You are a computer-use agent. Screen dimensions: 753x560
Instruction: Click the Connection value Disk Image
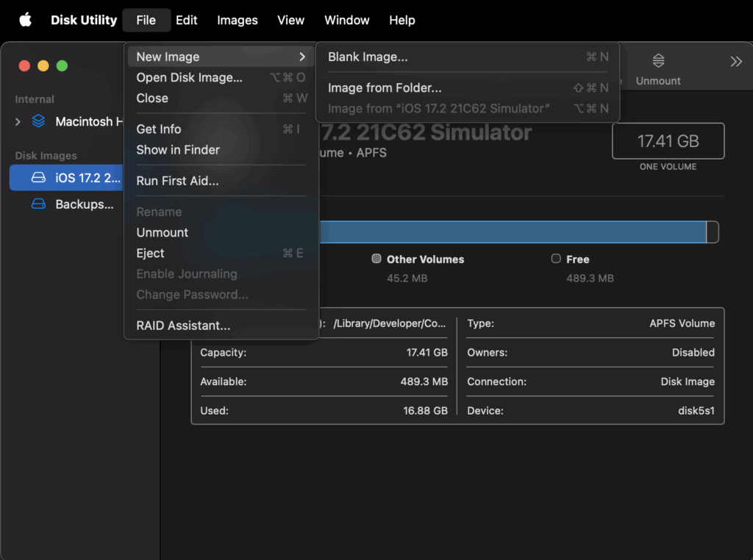point(688,382)
